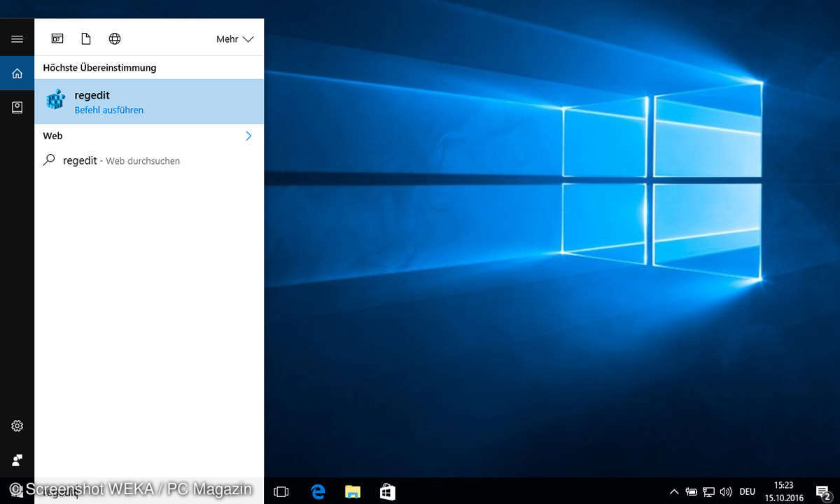Show hidden tray icons chevron
The height and width of the screenshot is (504, 840).
point(674,491)
